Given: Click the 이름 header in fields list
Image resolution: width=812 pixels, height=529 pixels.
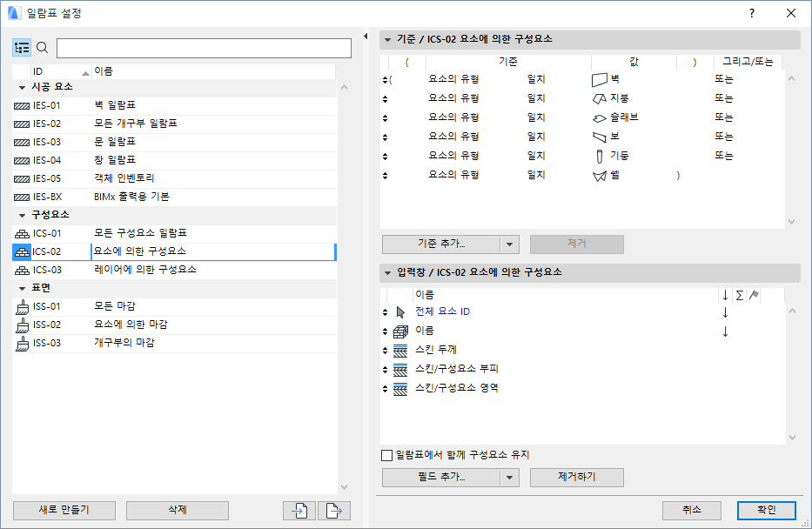Looking at the screenshot, I should pos(565,295).
